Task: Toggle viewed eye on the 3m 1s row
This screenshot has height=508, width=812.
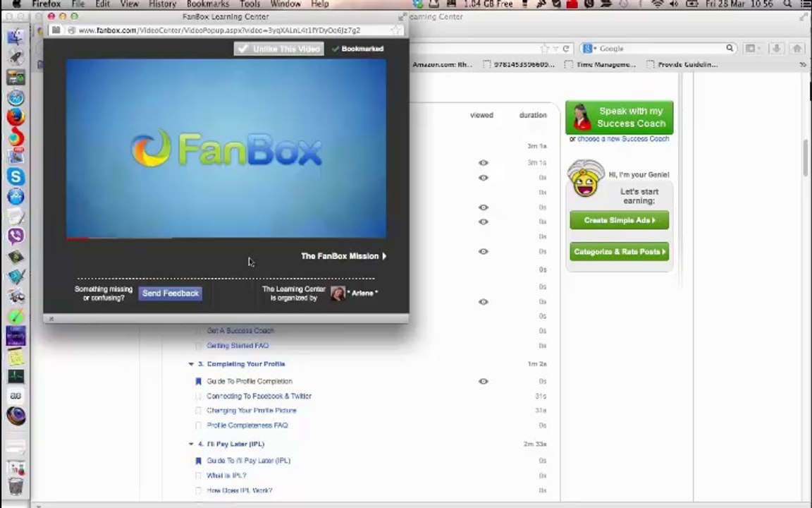Action: pos(483,162)
